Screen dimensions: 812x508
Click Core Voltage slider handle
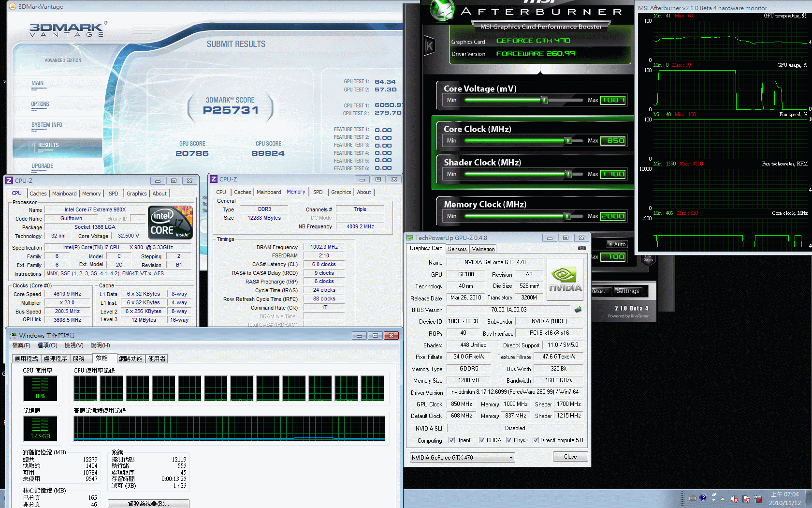545,100
